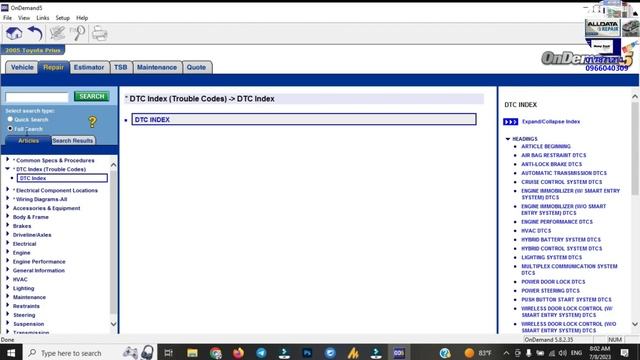This screenshot has width=640, height=360.
Task: Open Task View on the taskbar
Action: (168, 353)
